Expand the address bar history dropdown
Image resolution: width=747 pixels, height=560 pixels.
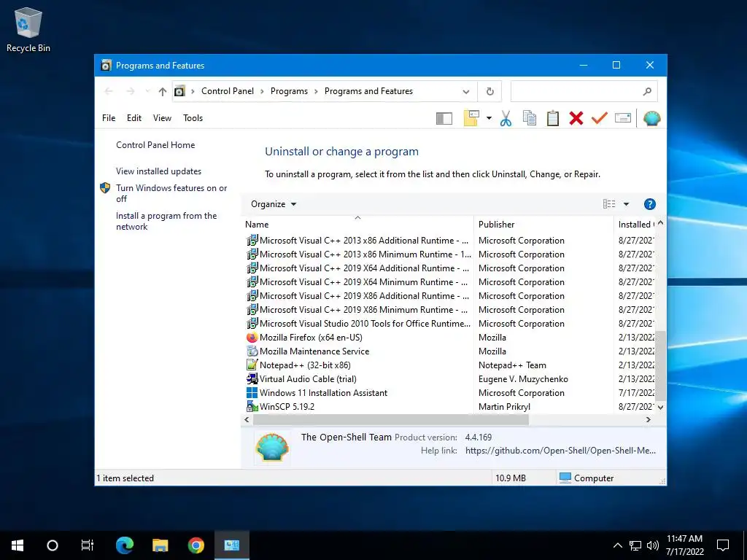pyautogui.click(x=466, y=91)
